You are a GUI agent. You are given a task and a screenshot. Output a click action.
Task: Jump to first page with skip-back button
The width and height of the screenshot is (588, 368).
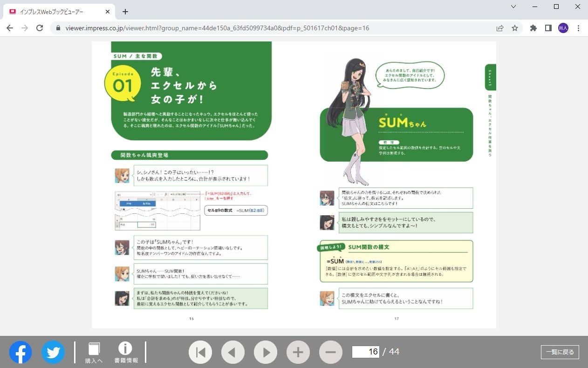tap(200, 352)
